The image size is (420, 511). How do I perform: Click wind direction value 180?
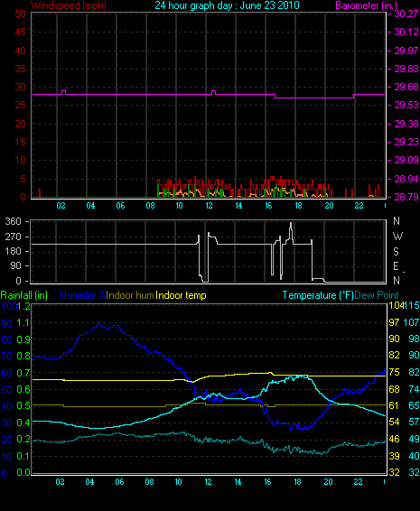click(13, 251)
